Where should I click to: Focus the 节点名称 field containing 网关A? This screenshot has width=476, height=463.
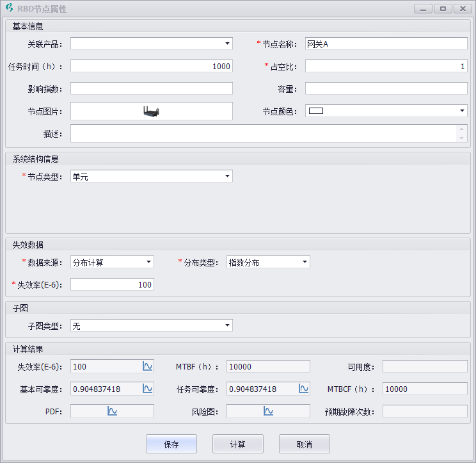[x=386, y=44]
